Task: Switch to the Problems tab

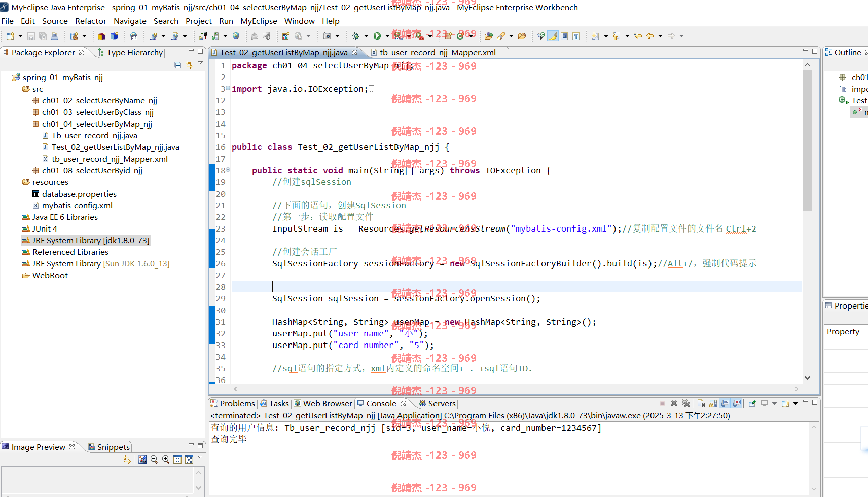Action: pyautogui.click(x=233, y=403)
